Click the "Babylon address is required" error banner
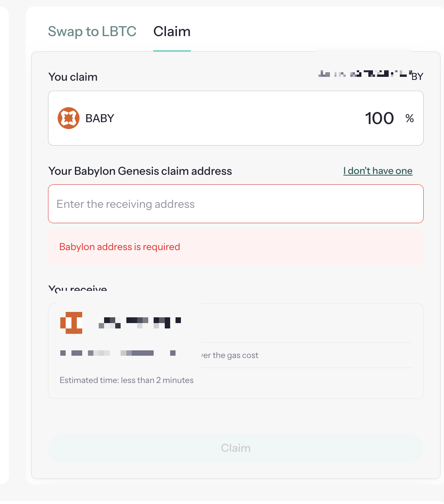The height and width of the screenshot is (504, 444). point(236,247)
